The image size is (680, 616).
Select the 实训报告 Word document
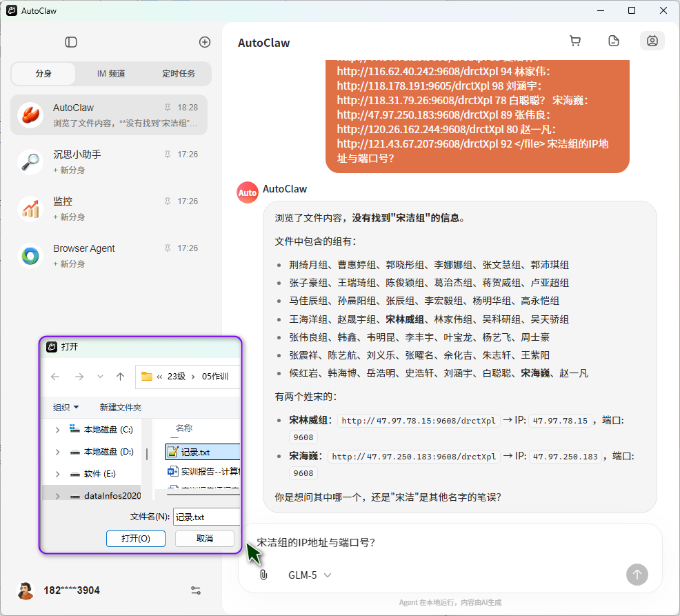pyautogui.click(x=204, y=472)
